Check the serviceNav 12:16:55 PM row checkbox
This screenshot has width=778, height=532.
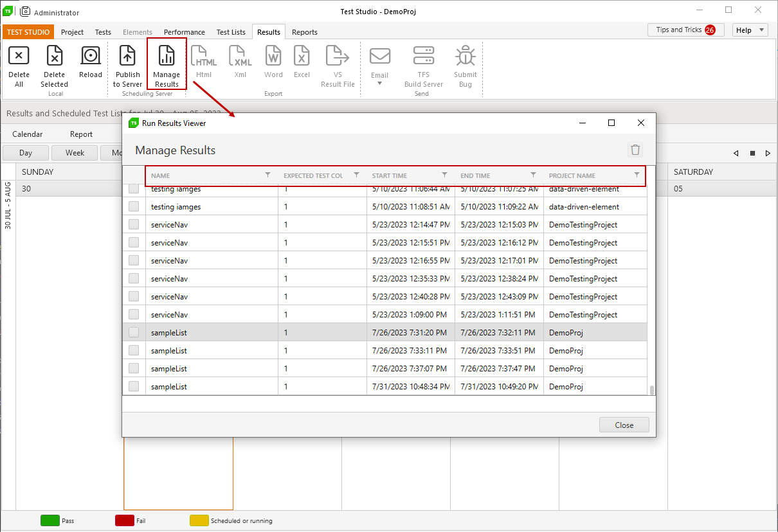click(x=134, y=261)
